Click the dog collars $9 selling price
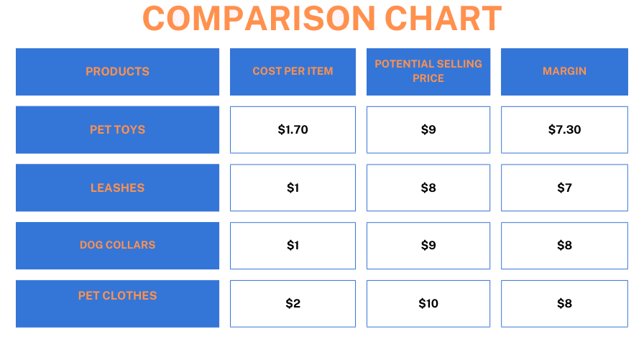Viewport: 644px width, 342px height. tap(428, 246)
